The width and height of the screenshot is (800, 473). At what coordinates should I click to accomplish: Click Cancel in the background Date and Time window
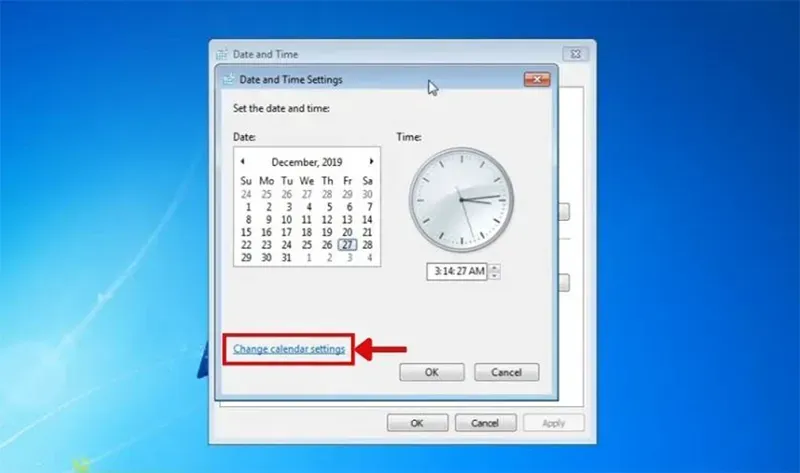point(485,423)
